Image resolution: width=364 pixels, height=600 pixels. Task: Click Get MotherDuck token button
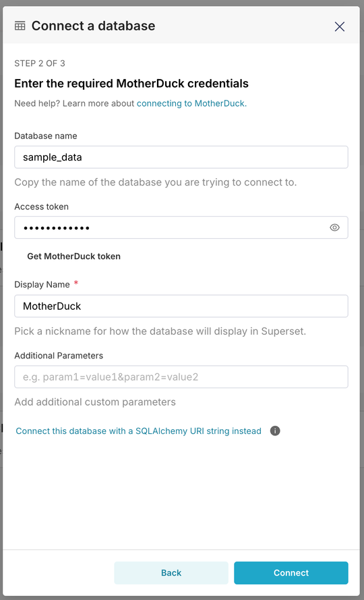73,256
